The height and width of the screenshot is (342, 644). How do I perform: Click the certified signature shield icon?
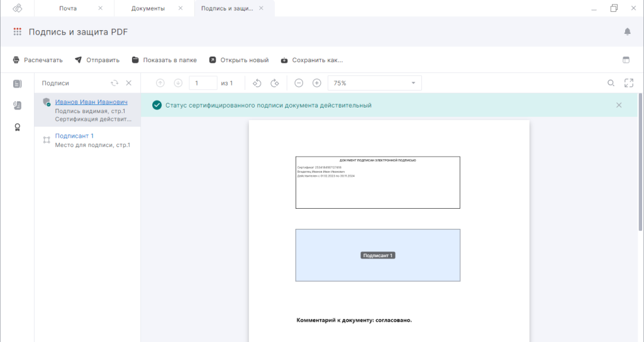tap(47, 102)
